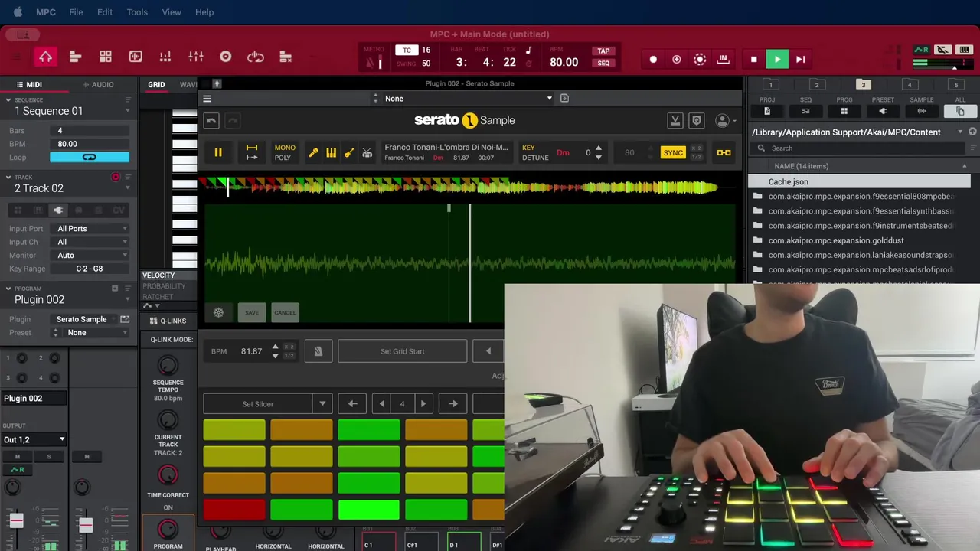Toggle SYNC in Serato Sample

point(673,152)
